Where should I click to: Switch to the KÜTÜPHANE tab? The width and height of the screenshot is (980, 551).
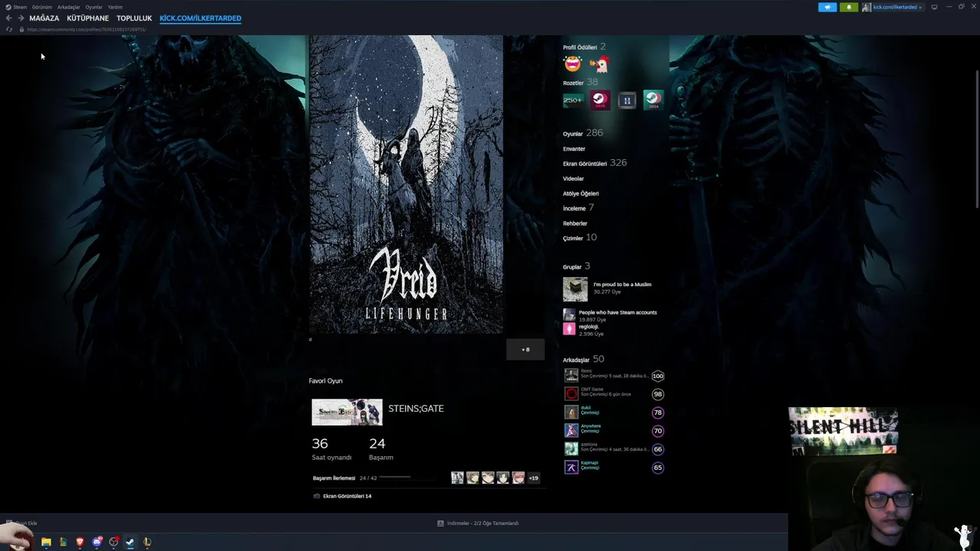tap(87, 18)
